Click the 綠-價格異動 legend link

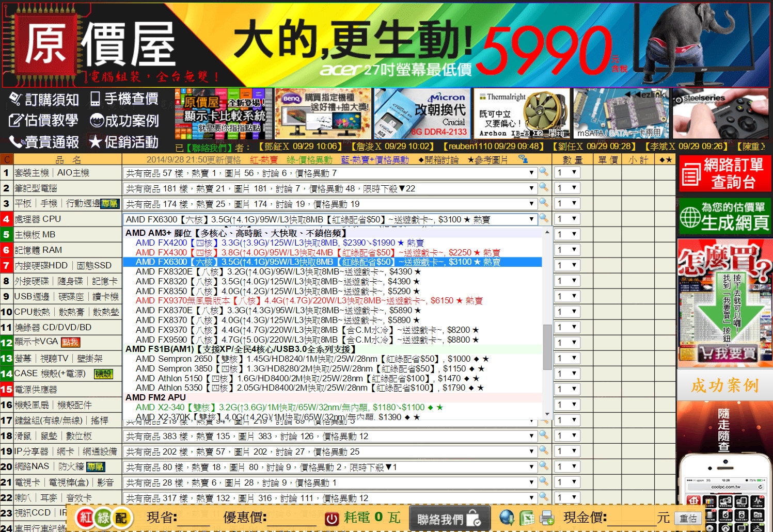(309, 160)
